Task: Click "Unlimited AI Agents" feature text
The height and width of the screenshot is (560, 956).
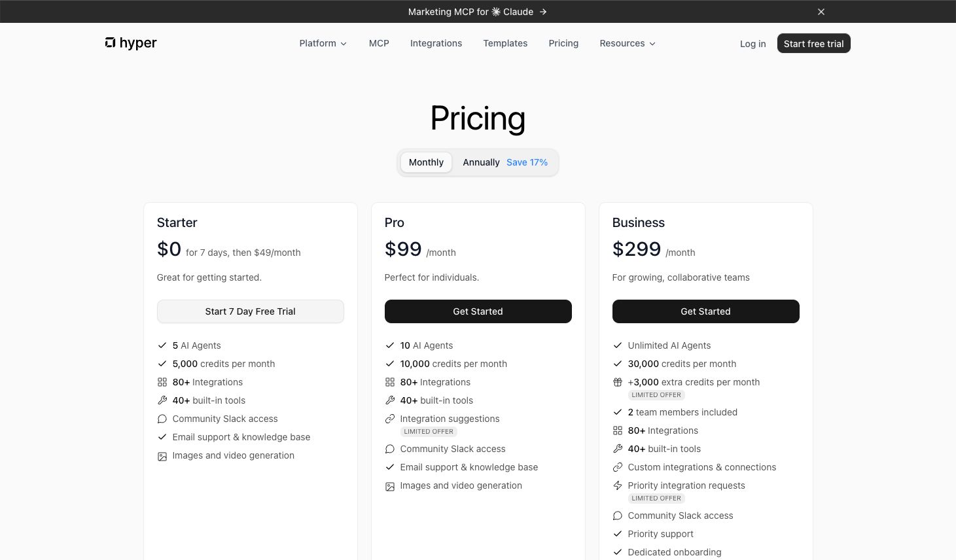Action: [669, 345]
